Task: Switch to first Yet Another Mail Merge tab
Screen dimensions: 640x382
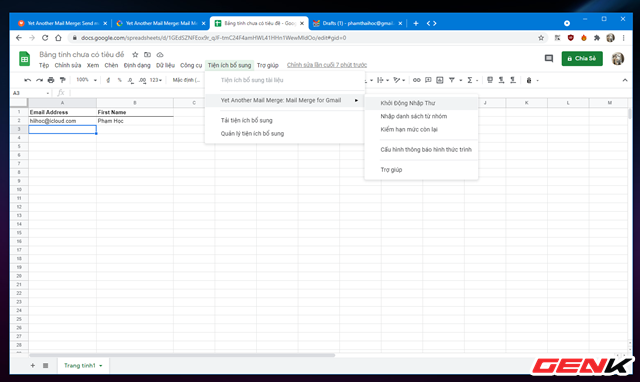Action: coord(62,23)
